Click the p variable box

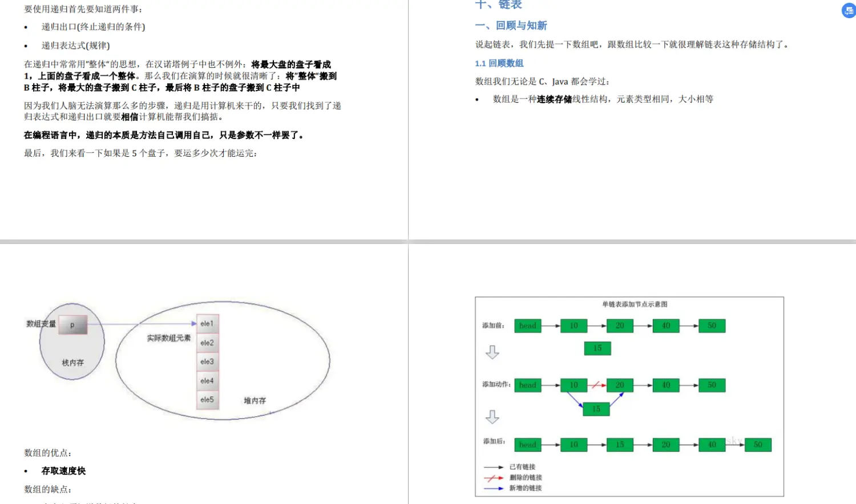coord(73,325)
